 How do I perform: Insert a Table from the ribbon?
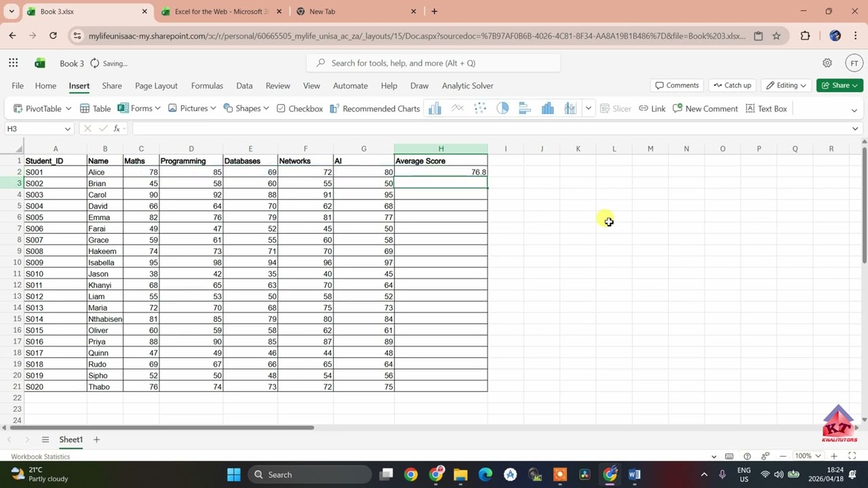95,108
